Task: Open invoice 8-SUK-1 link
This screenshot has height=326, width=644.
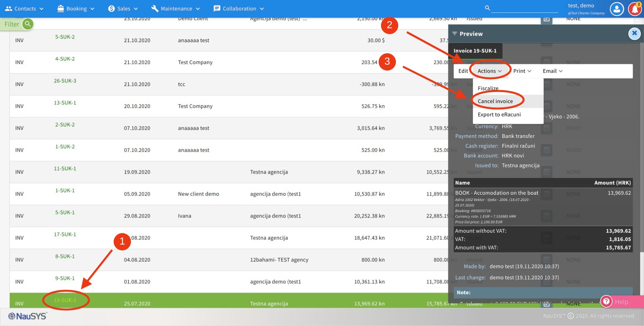Action: (x=65, y=256)
